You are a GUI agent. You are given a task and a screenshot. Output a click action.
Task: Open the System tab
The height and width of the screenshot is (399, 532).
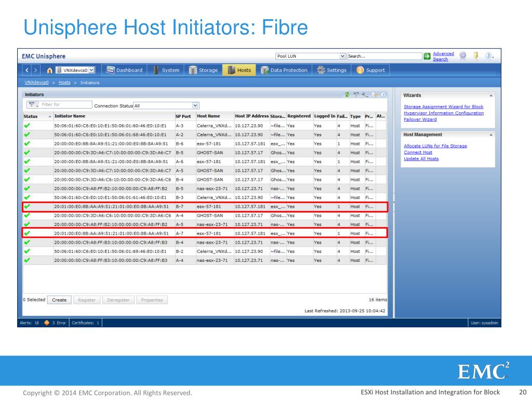click(166, 70)
